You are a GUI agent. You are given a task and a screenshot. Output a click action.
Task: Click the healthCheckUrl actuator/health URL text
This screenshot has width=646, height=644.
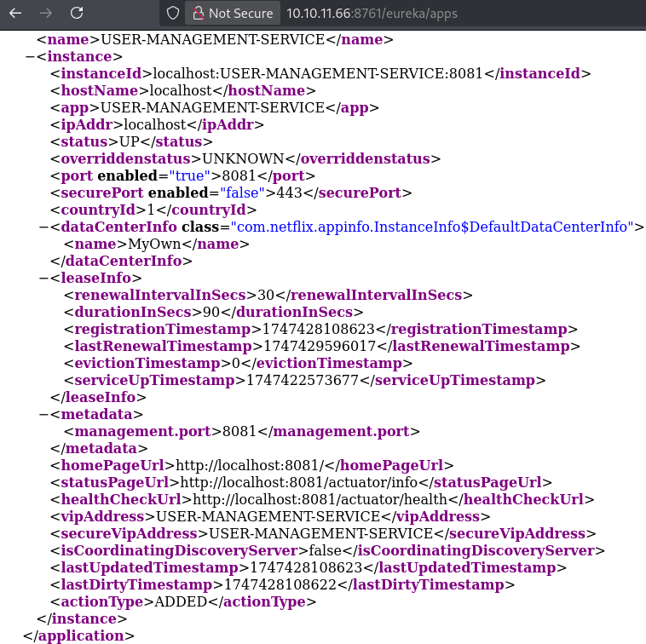click(x=329, y=499)
